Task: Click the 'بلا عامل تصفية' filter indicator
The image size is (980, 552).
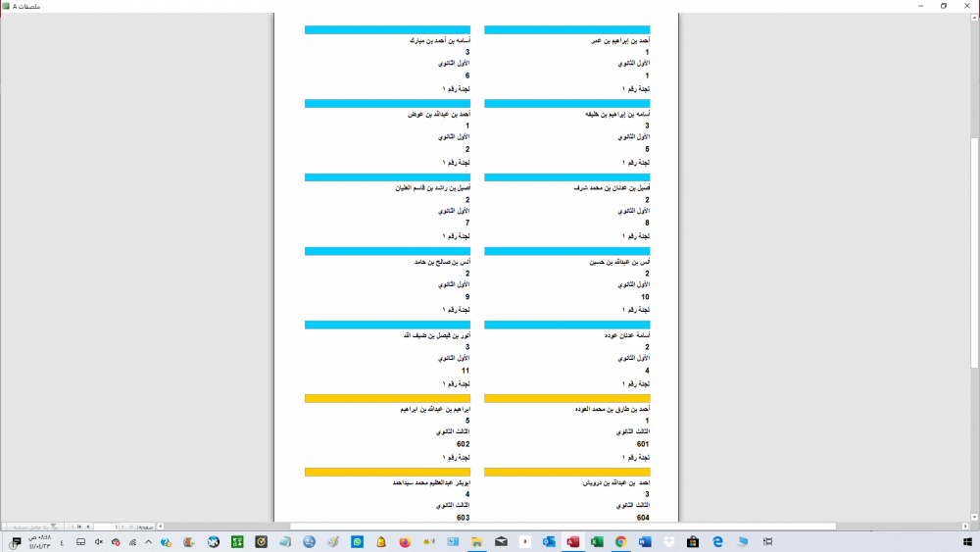Action: pyautogui.click(x=35, y=527)
